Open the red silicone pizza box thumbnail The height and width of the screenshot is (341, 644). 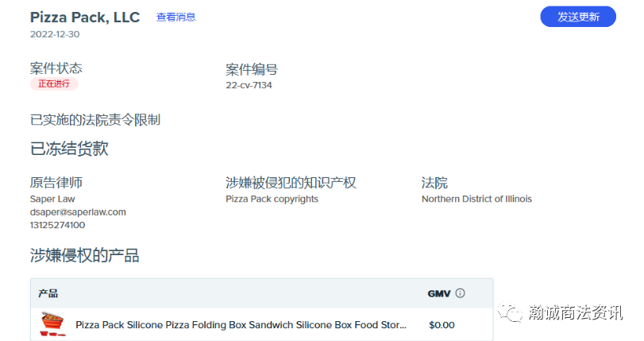point(52,324)
